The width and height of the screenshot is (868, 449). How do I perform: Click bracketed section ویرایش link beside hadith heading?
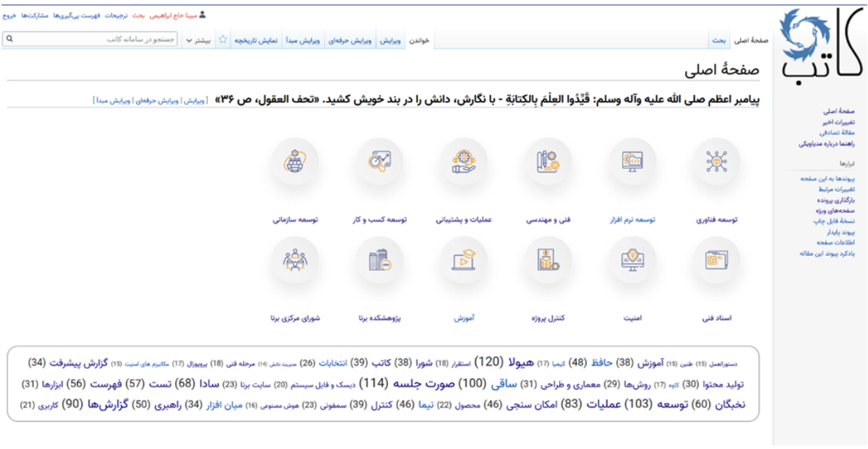click(194, 101)
